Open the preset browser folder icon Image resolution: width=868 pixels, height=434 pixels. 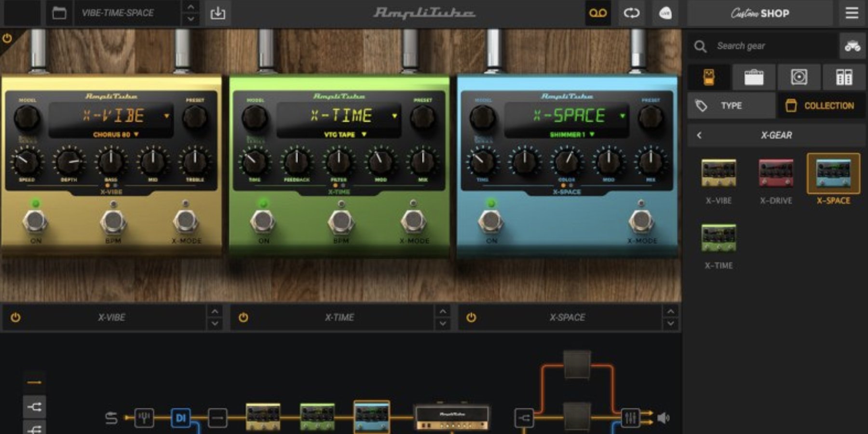point(59,13)
